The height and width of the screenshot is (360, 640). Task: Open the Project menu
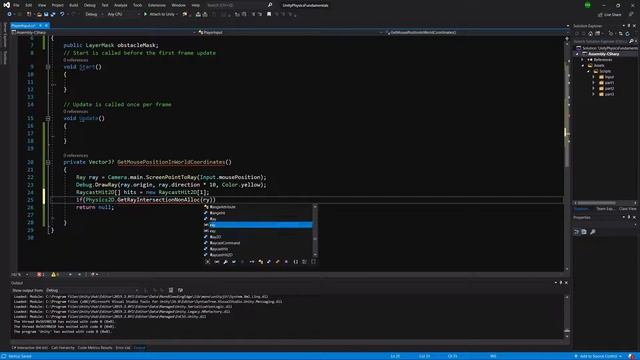click(58, 5)
